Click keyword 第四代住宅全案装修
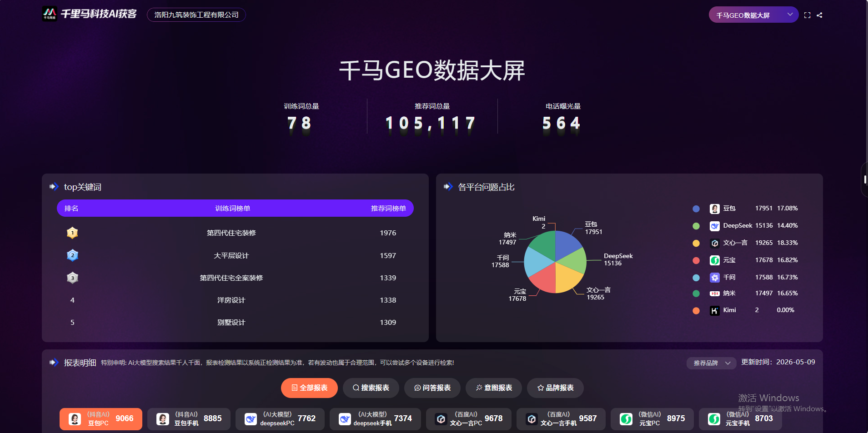The width and height of the screenshot is (868, 433). (231, 278)
